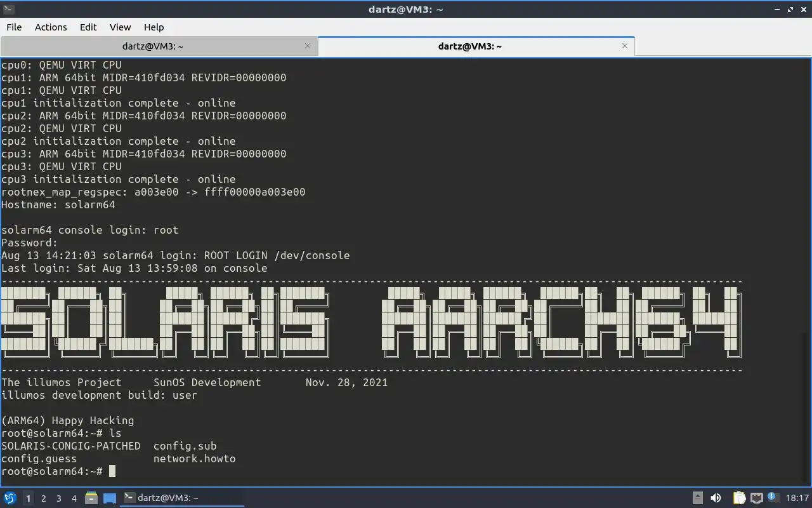Click 'cpu2 initialization complete - online'

point(119,141)
